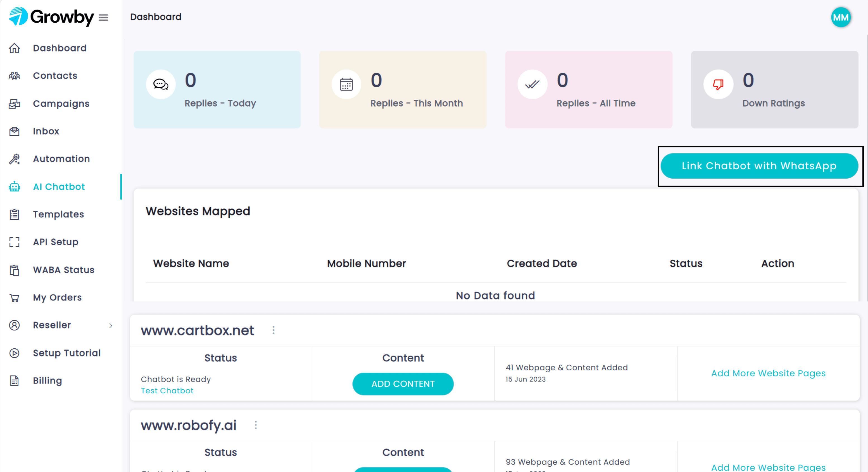Click double-check icon in Replies All Time card
Viewport: 868px width, 472px height.
coord(532,84)
